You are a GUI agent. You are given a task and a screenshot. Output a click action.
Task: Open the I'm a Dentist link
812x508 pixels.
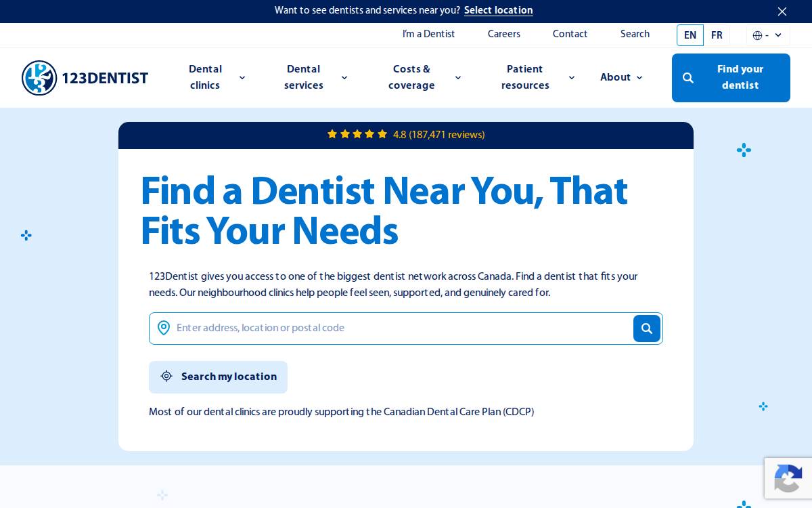coord(428,34)
